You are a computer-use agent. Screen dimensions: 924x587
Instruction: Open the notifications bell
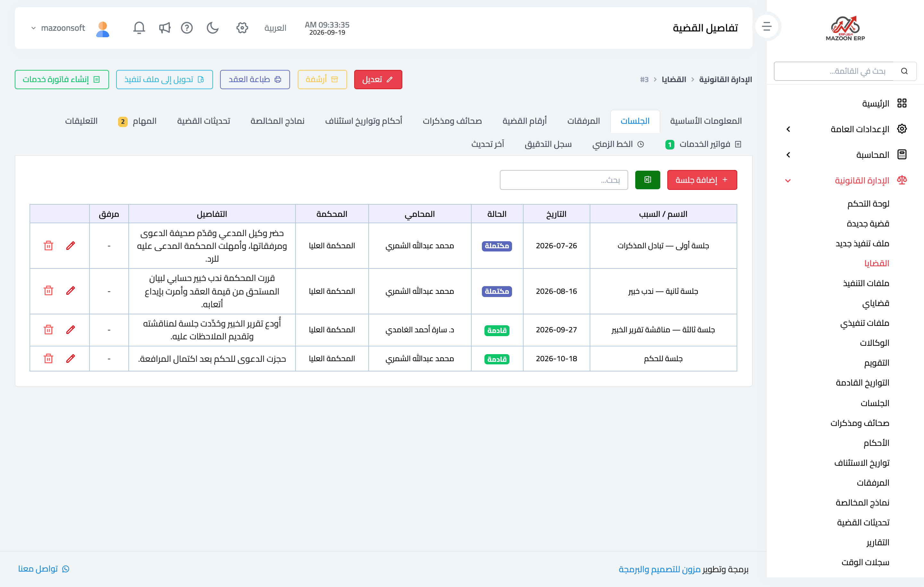tap(139, 28)
